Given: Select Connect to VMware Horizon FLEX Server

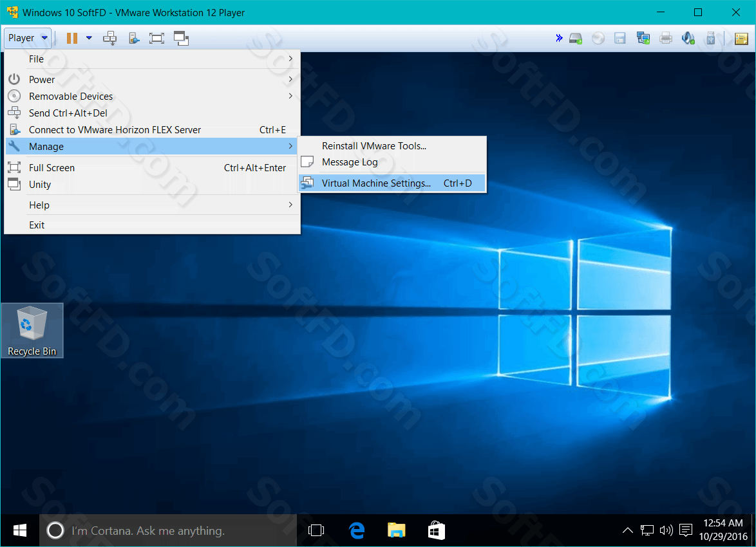Looking at the screenshot, I should coord(153,130).
